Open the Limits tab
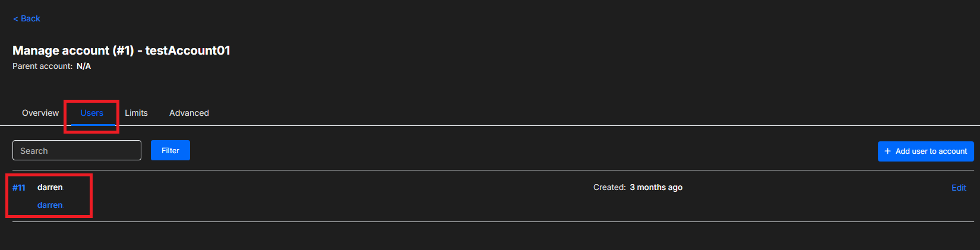The width and height of the screenshot is (980, 250). point(136,113)
